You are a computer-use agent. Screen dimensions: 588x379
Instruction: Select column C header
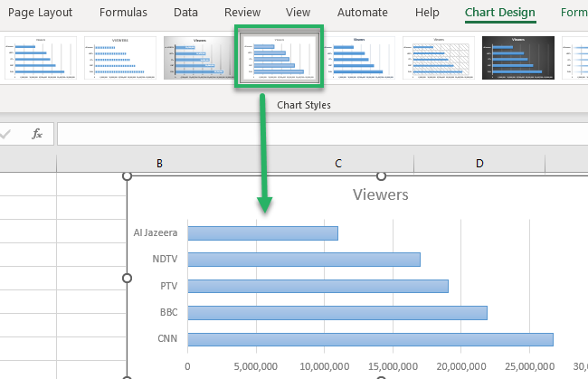pyautogui.click(x=337, y=163)
